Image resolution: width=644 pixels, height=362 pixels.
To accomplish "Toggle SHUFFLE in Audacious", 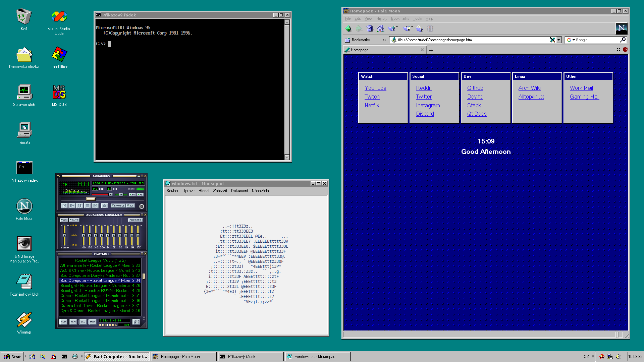I will coord(118,205).
